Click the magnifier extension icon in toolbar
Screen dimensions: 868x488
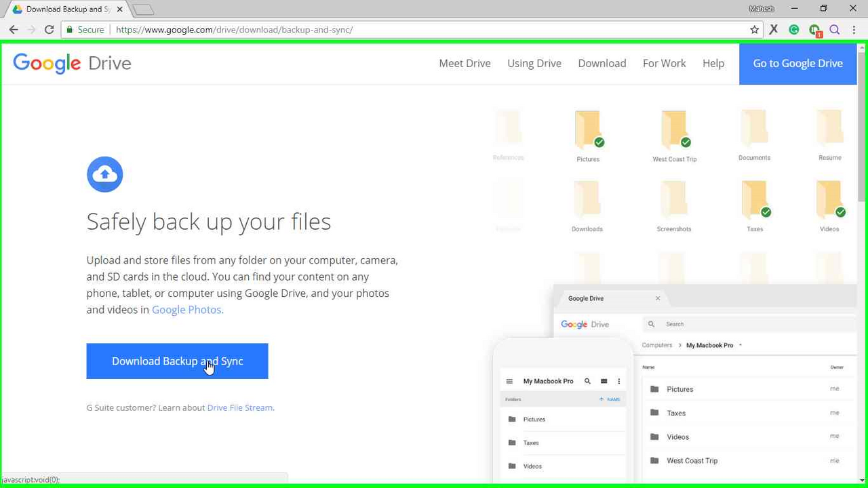[x=835, y=30]
